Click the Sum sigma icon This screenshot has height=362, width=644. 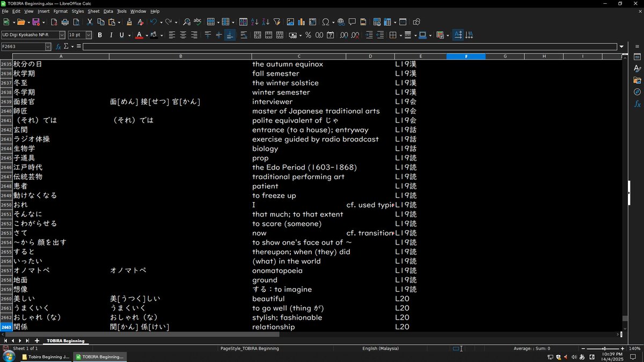pyautogui.click(x=66, y=47)
